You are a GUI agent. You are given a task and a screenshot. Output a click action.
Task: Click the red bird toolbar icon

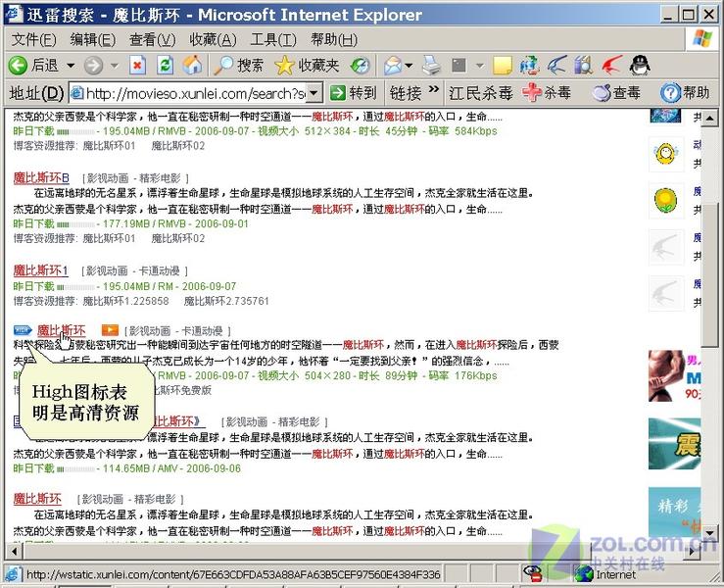(611, 65)
